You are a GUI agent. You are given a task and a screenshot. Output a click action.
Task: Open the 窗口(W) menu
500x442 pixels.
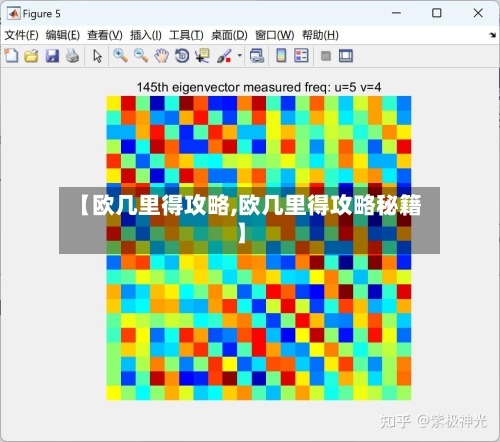pos(275,35)
